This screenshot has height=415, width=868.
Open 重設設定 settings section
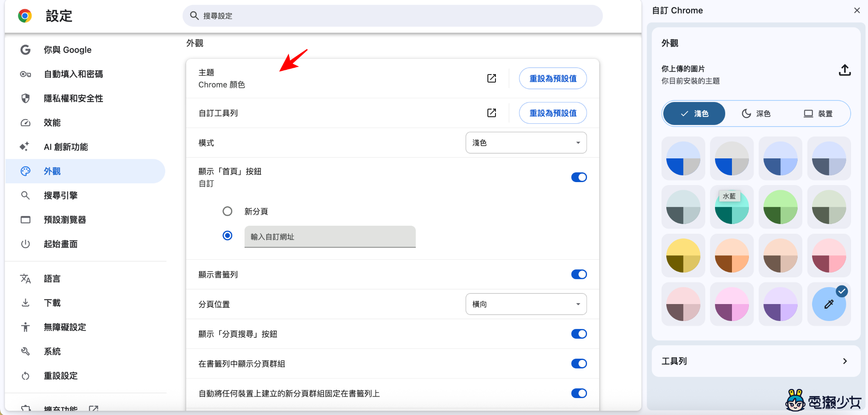[x=85, y=376]
